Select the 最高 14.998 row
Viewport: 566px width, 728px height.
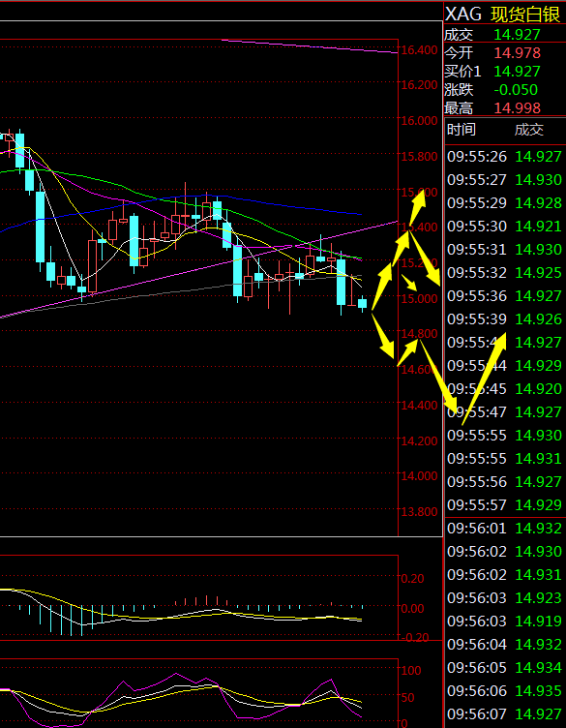[505, 107]
